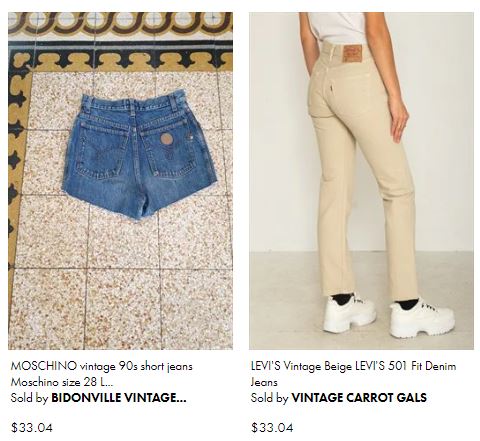Image resolution: width=480 pixels, height=441 pixels.
Task: Click the Levi's leather waistband patch
Action: pos(353,53)
